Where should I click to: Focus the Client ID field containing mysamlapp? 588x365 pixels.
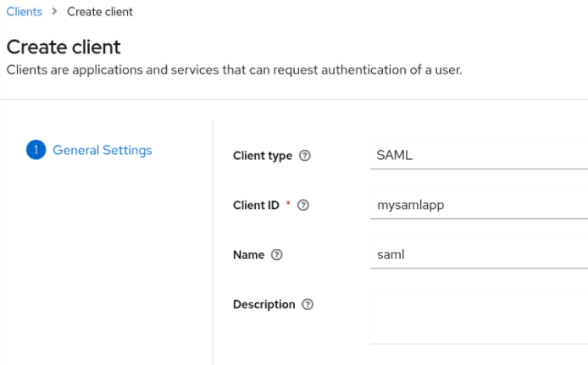click(479, 204)
